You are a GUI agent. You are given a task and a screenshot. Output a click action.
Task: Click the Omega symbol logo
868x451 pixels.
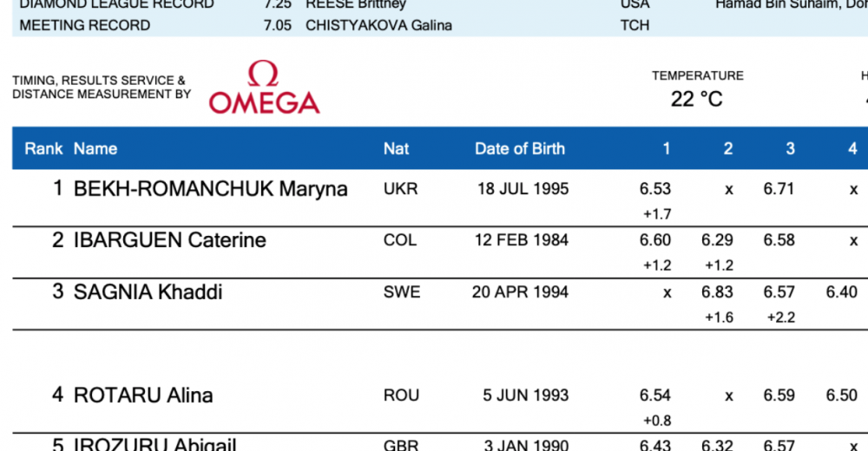click(263, 74)
